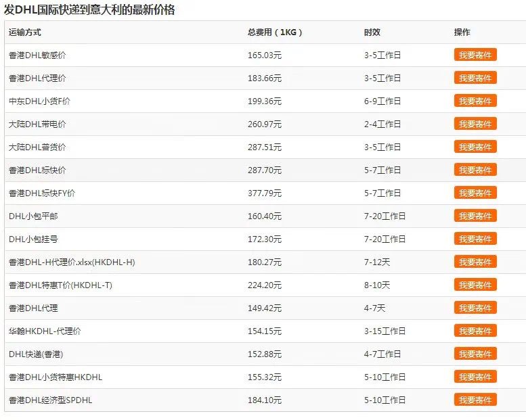The width and height of the screenshot is (526, 420).
Task: Select the 总费用（1KG） column header
Action: point(275,32)
